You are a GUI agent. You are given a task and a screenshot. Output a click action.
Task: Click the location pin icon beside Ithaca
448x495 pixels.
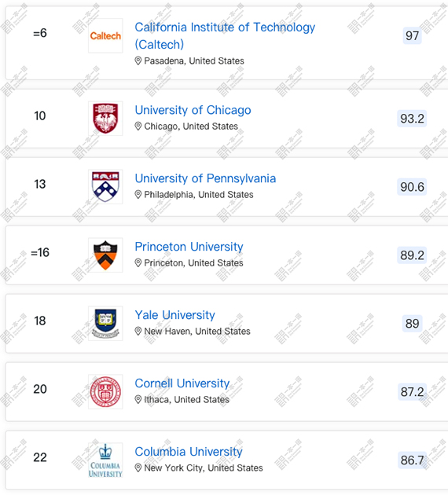tap(138, 399)
